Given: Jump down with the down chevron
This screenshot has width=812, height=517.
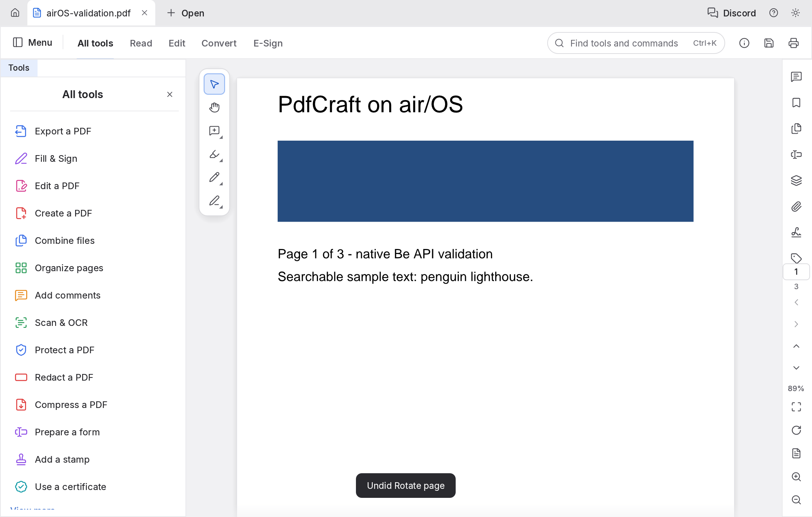Looking at the screenshot, I should [x=796, y=368].
